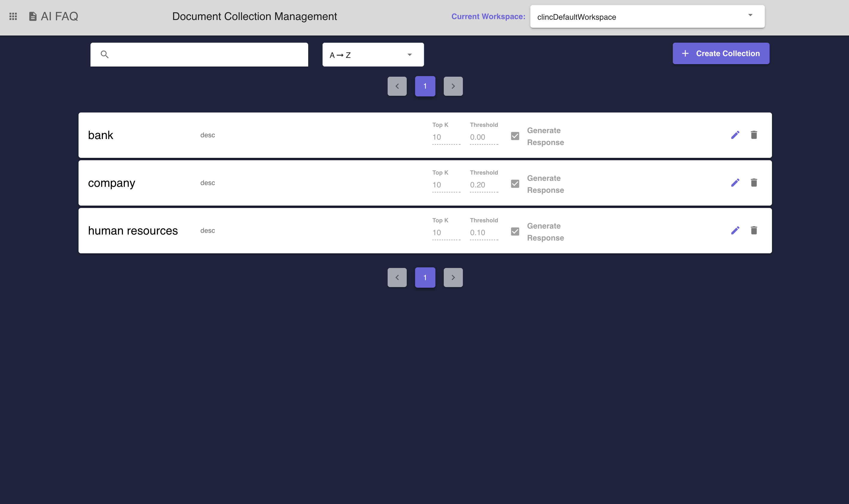Click the Top K field for company
The width and height of the screenshot is (849, 504).
(x=446, y=185)
